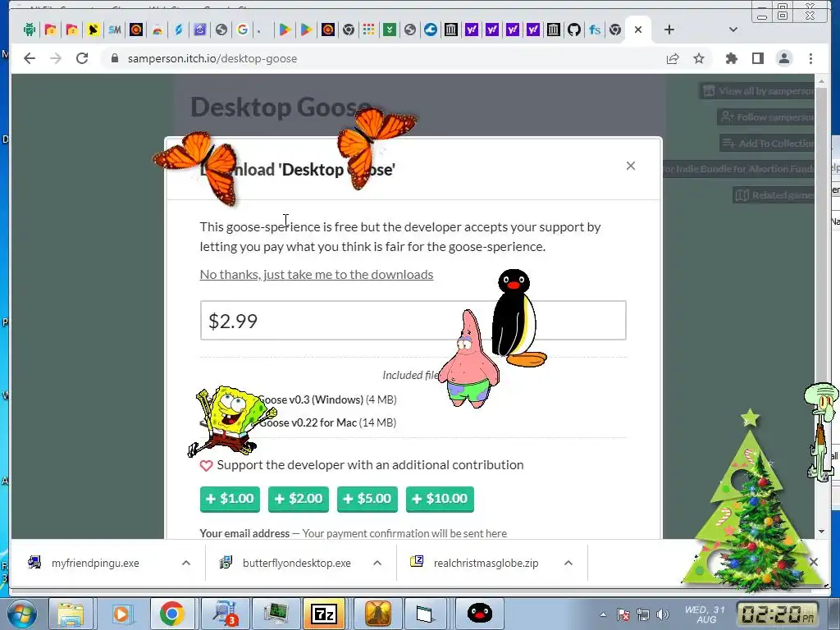
Task: Click Follow samperson button
Action: click(x=766, y=116)
